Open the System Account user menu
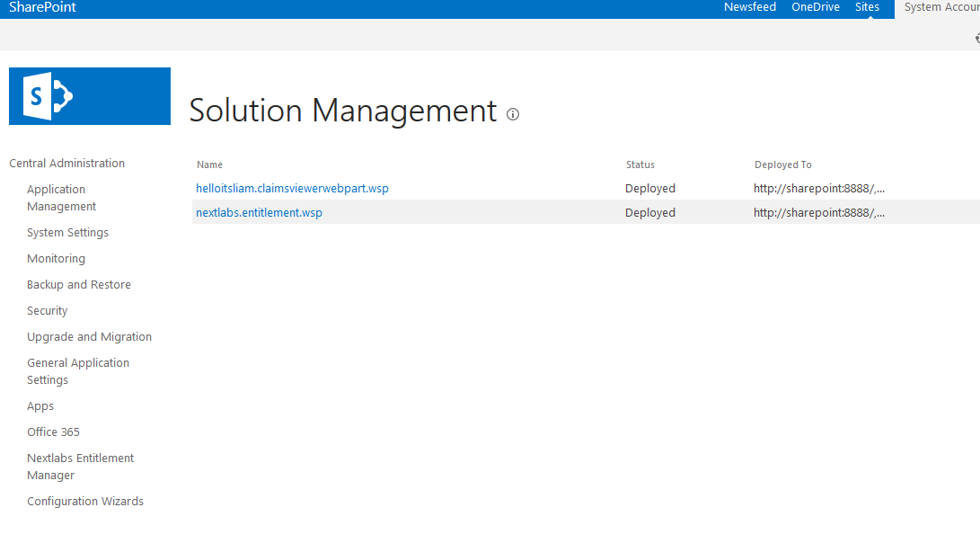The image size is (980, 534). click(941, 7)
